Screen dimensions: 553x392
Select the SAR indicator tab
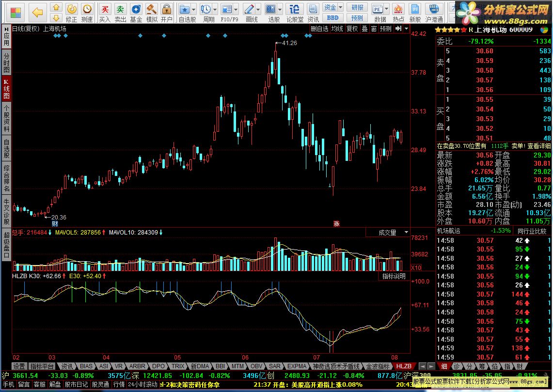tap(275, 366)
